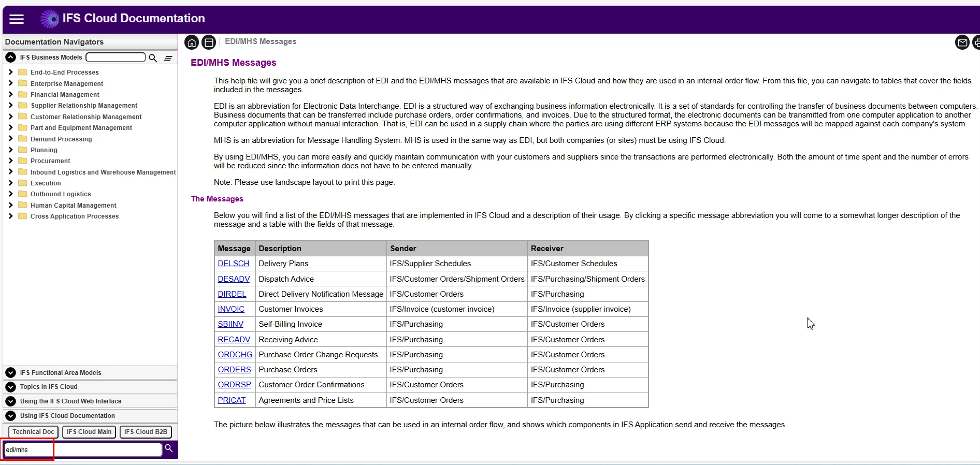This screenshot has height=465, width=980.
Task: Click the EDI/MHS Messages breadcrumb text
Action: point(261,41)
